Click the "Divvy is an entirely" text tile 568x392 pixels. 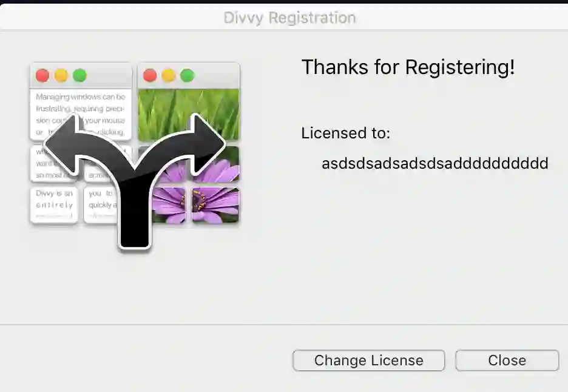tap(54, 204)
